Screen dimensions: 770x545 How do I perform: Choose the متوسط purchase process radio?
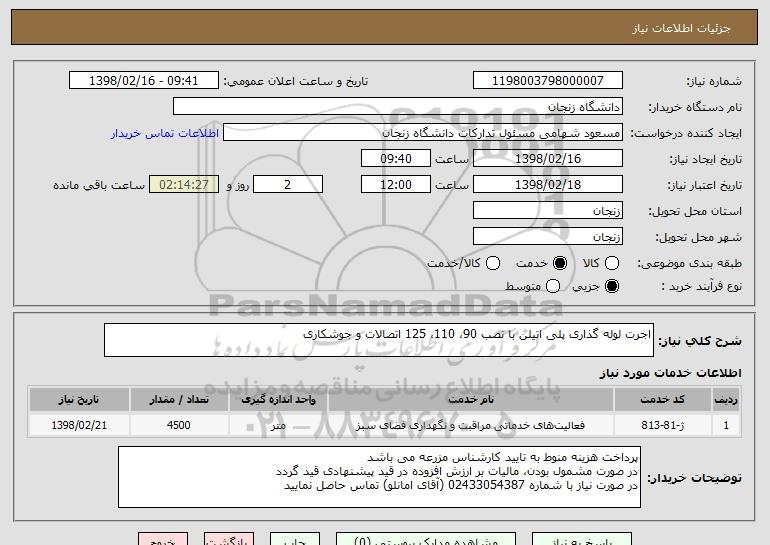[553, 286]
